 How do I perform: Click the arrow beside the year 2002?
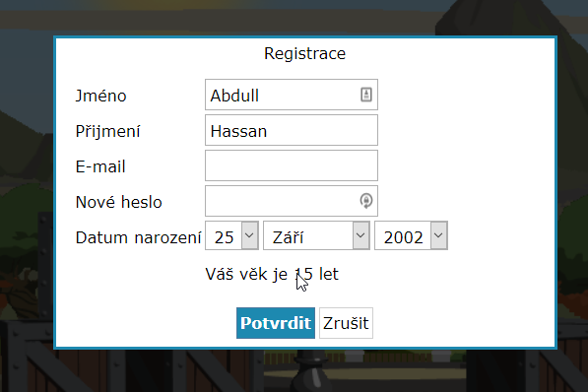(x=438, y=235)
